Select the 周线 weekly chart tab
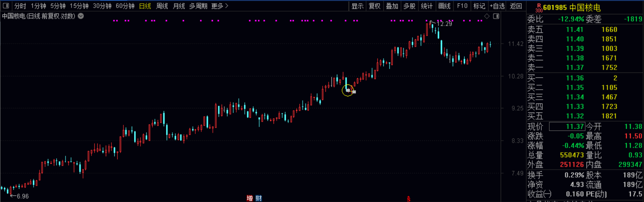The height and width of the screenshot is (202, 644). tap(162, 6)
